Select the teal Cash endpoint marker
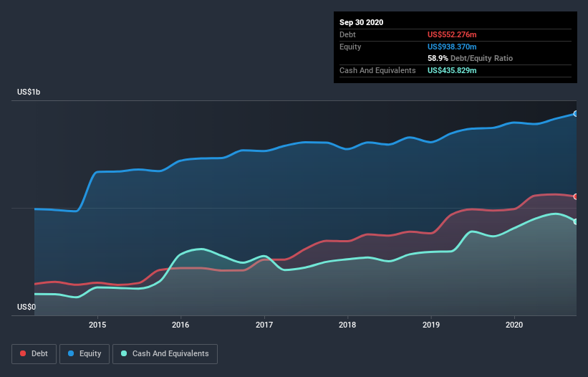Screen dimensions: 588x377 tap(576, 221)
